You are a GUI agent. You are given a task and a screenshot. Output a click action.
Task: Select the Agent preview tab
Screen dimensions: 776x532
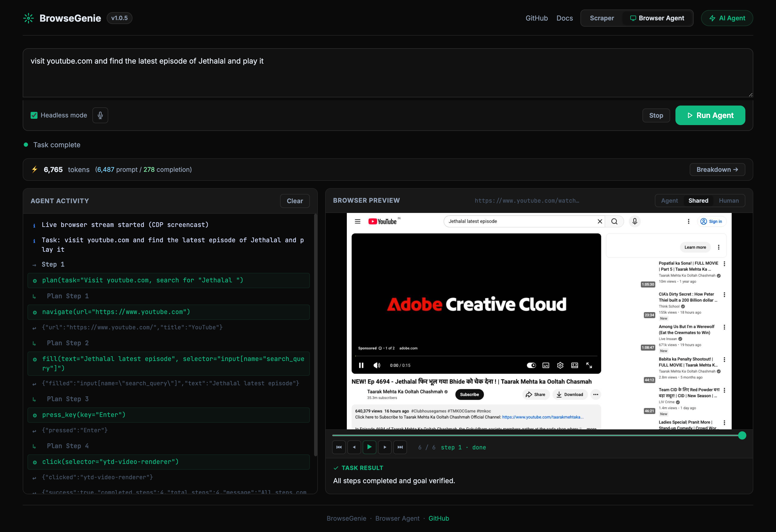(669, 201)
